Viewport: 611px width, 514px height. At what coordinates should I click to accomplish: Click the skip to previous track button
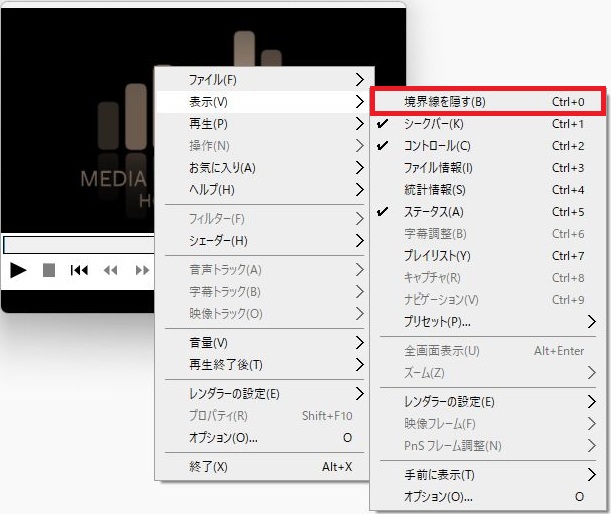point(79,270)
